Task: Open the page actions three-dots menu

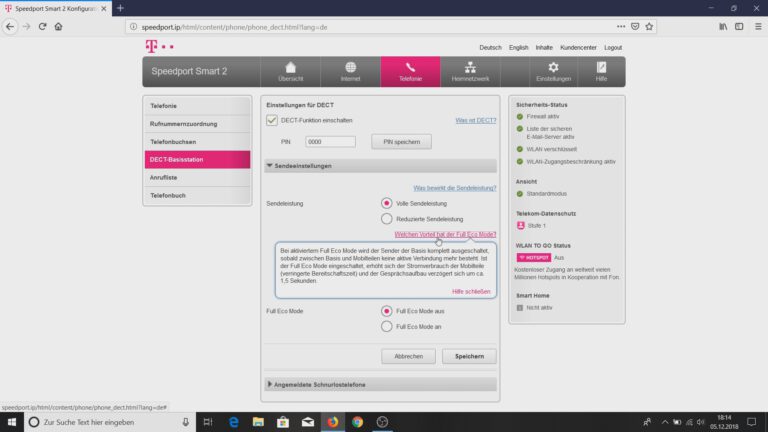Action: (x=621, y=26)
